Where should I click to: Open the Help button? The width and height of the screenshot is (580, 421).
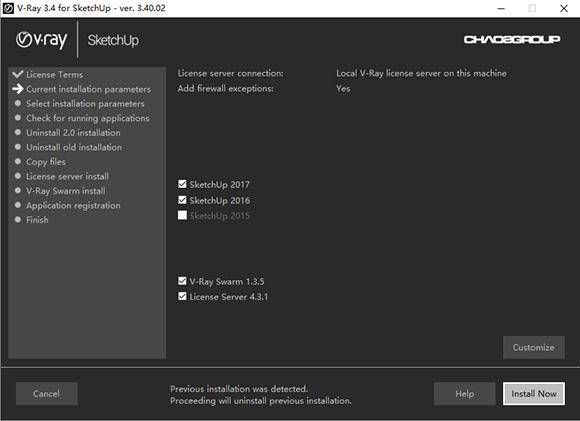[465, 394]
